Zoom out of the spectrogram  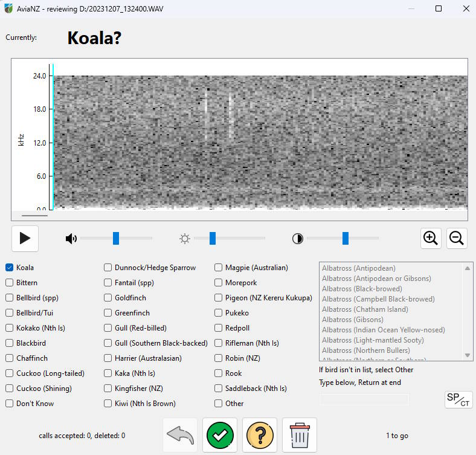457,239
